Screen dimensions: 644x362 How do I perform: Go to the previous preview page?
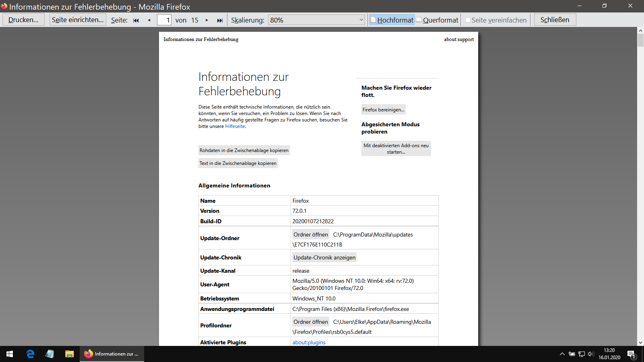point(149,20)
